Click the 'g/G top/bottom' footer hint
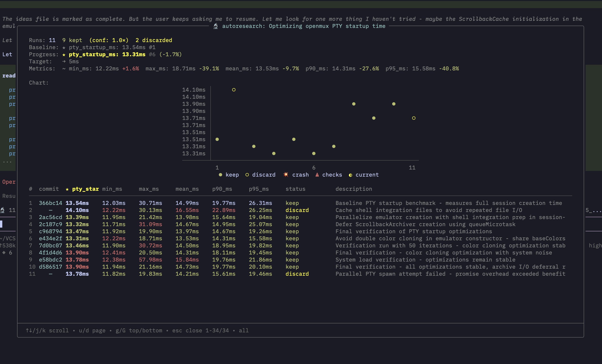The width and height of the screenshot is (602, 364). 139,330
